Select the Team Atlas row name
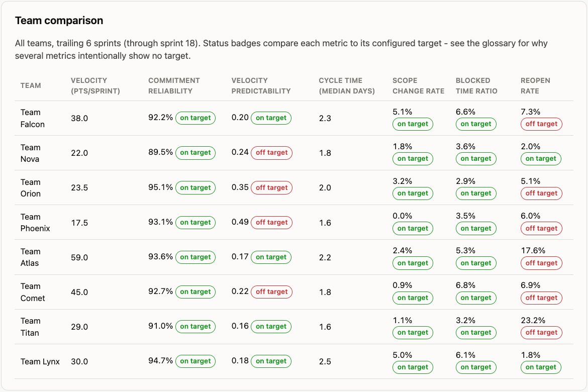The image size is (588, 392). tap(30, 257)
